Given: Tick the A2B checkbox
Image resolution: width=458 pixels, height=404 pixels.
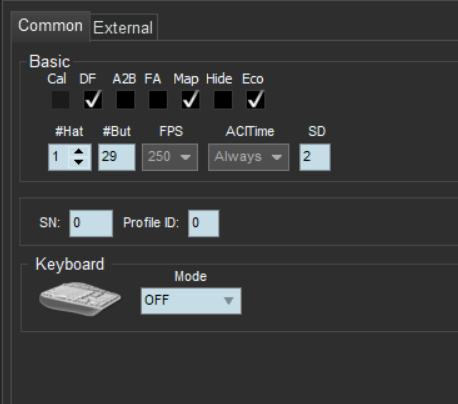Looking at the screenshot, I should tap(125, 100).
